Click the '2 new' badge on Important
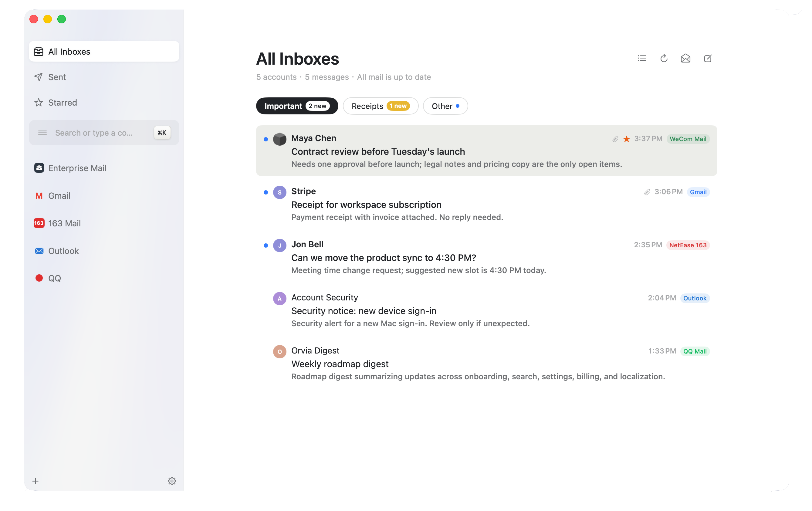 click(x=318, y=106)
